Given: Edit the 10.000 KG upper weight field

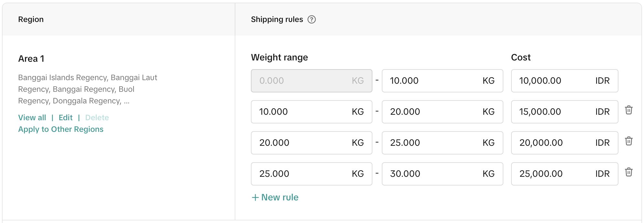Looking at the screenshot, I should click(x=433, y=81).
